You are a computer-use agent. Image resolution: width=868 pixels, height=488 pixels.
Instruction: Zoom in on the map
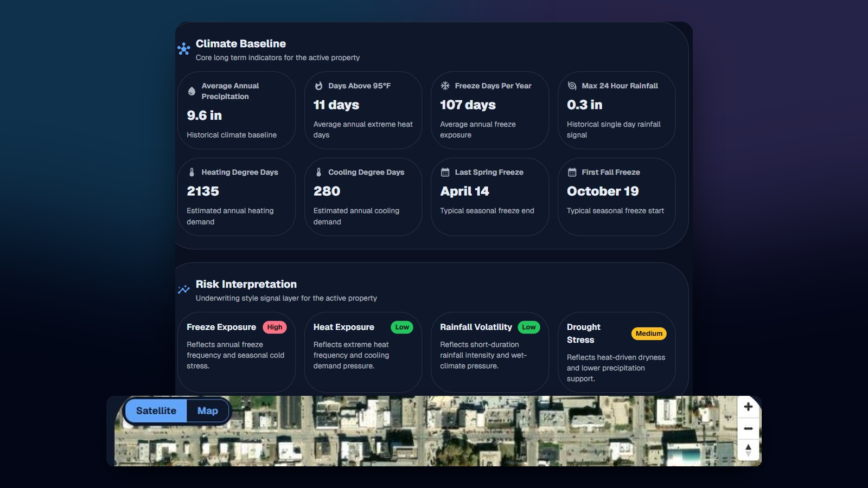pyautogui.click(x=748, y=407)
